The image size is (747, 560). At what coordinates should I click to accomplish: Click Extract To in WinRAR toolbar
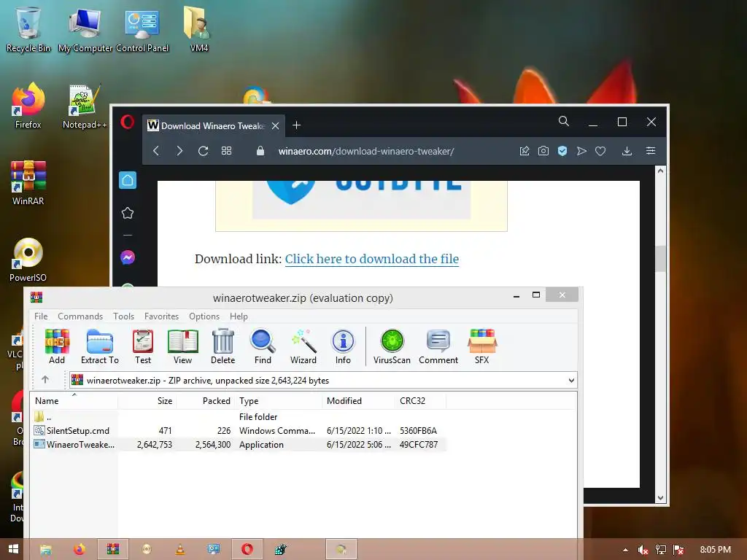pyautogui.click(x=99, y=346)
